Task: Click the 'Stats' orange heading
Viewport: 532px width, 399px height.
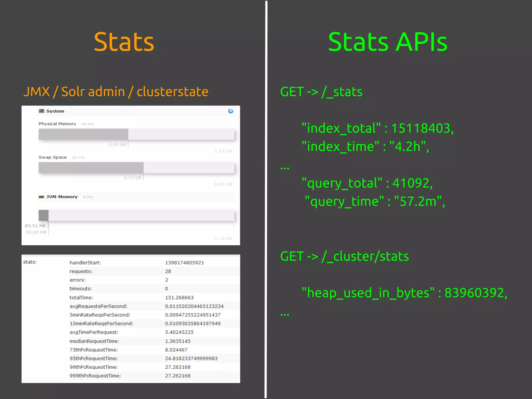Action: click(x=124, y=42)
